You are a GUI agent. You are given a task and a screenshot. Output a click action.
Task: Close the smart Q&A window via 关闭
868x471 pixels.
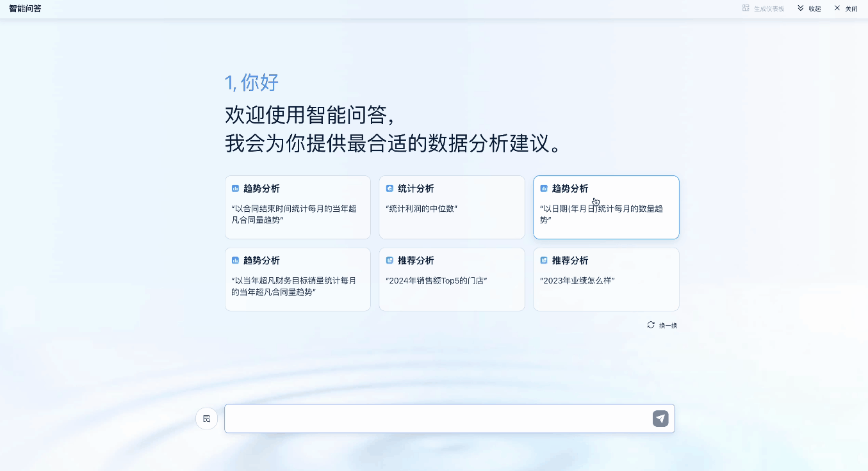[846, 8]
